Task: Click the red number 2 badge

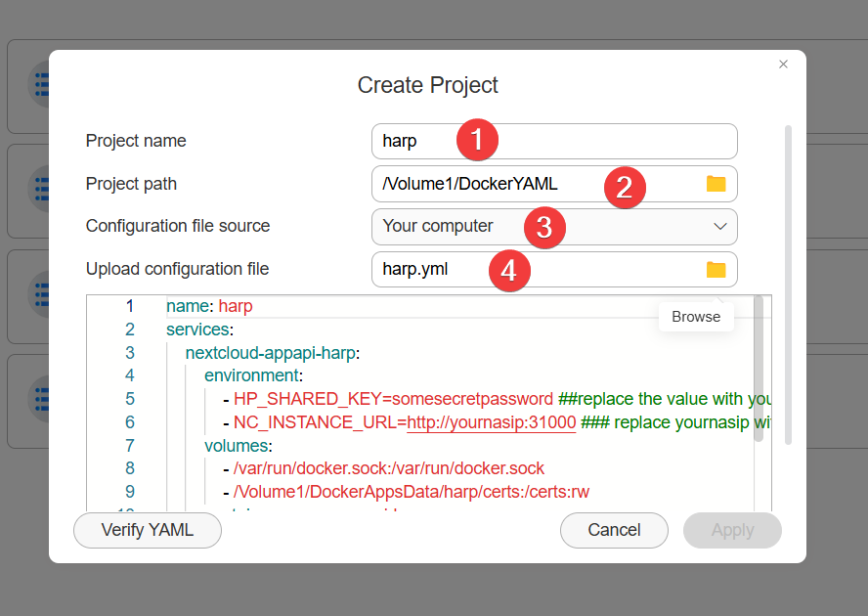Action: 625,186
